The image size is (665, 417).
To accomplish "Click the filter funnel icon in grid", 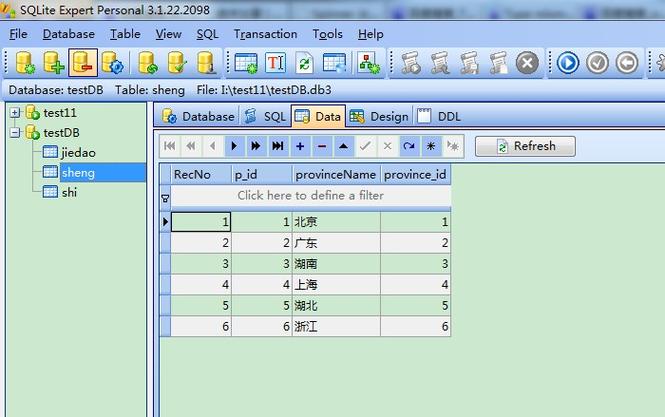I will tap(165, 198).
